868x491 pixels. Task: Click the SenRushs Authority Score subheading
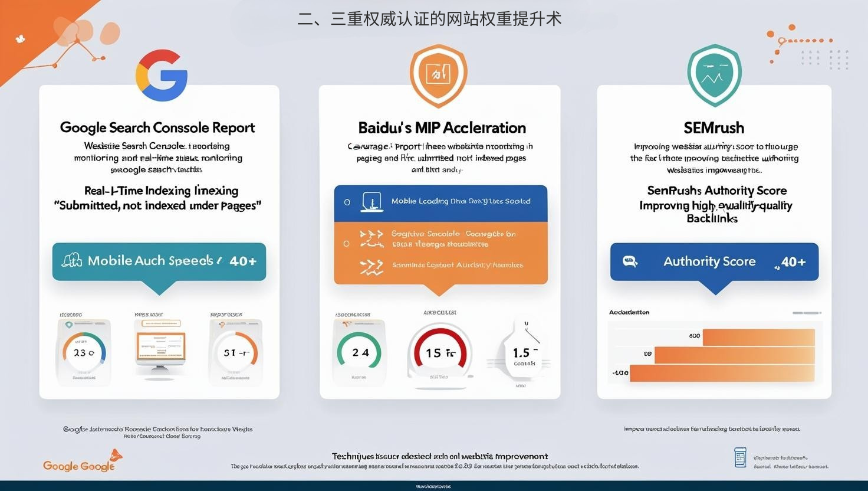[716, 191]
